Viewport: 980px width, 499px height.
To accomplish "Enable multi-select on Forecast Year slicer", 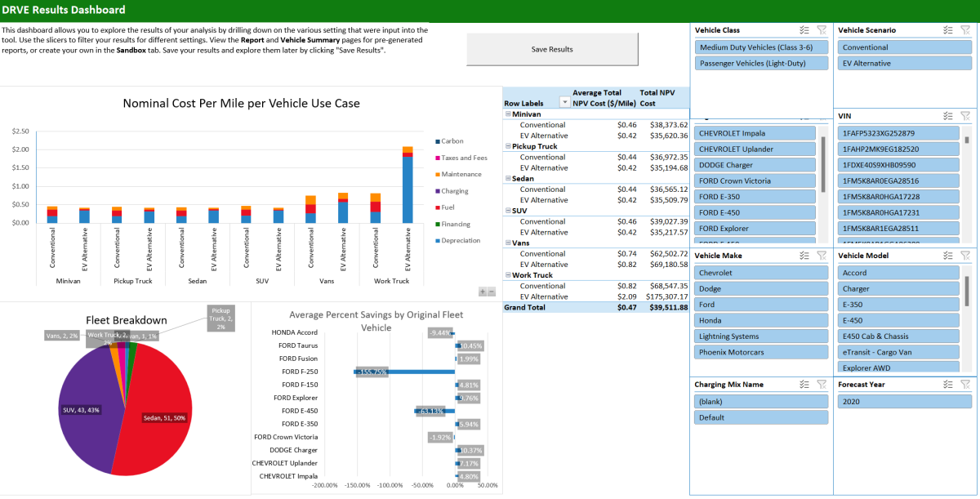I will (948, 384).
